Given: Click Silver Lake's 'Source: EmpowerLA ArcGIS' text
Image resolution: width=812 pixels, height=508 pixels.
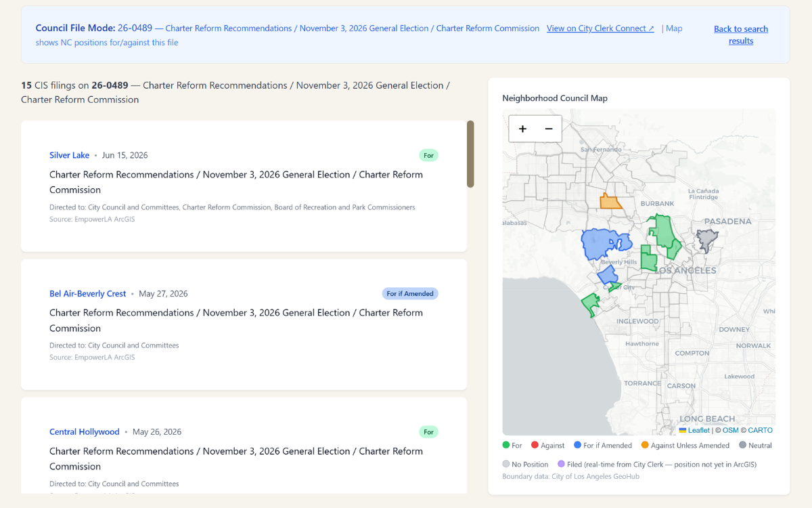Looking at the screenshot, I should tap(92, 219).
